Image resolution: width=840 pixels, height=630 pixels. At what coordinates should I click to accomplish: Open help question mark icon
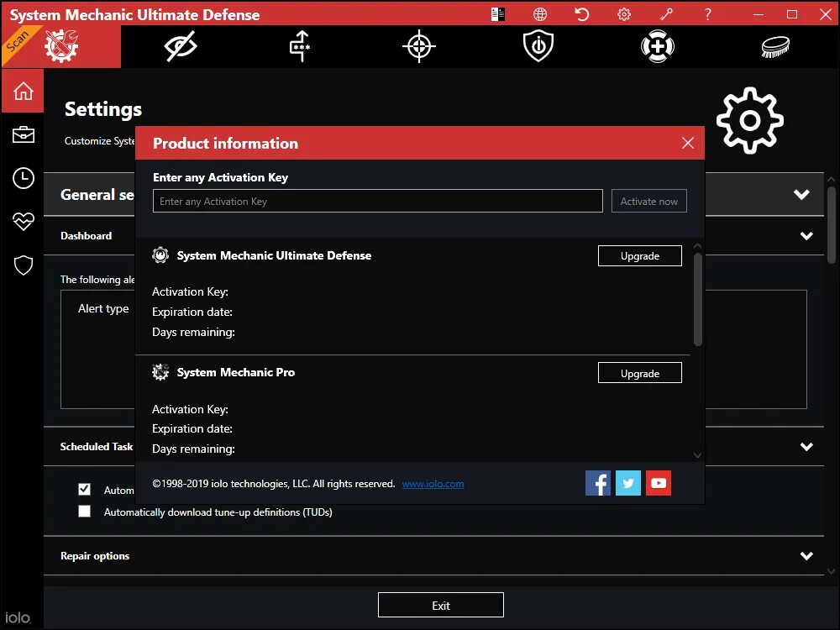tap(707, 14)
